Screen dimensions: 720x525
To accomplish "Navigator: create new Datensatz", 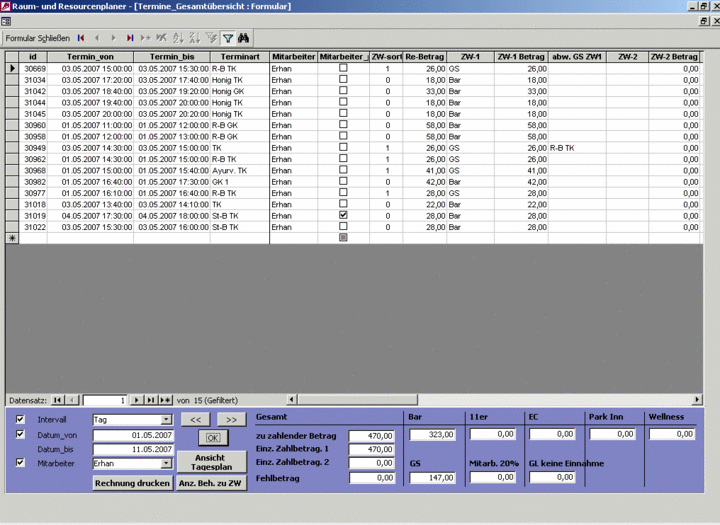I will (x=165, y=400).
